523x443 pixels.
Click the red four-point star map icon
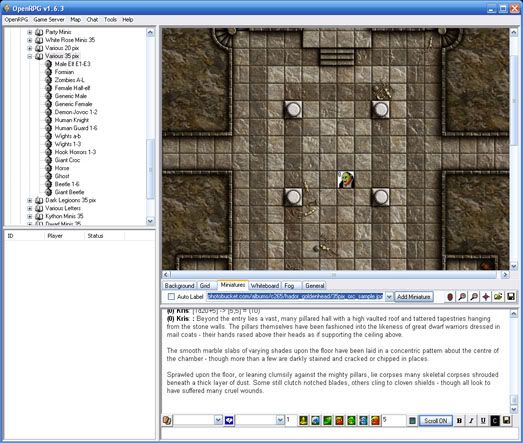click(486, 297)
